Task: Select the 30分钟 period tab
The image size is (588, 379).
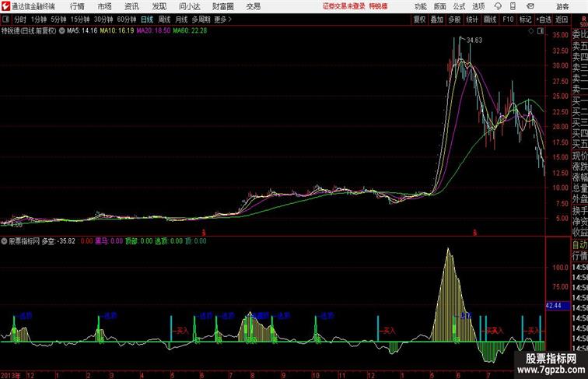Action: [x=103, y=19]
